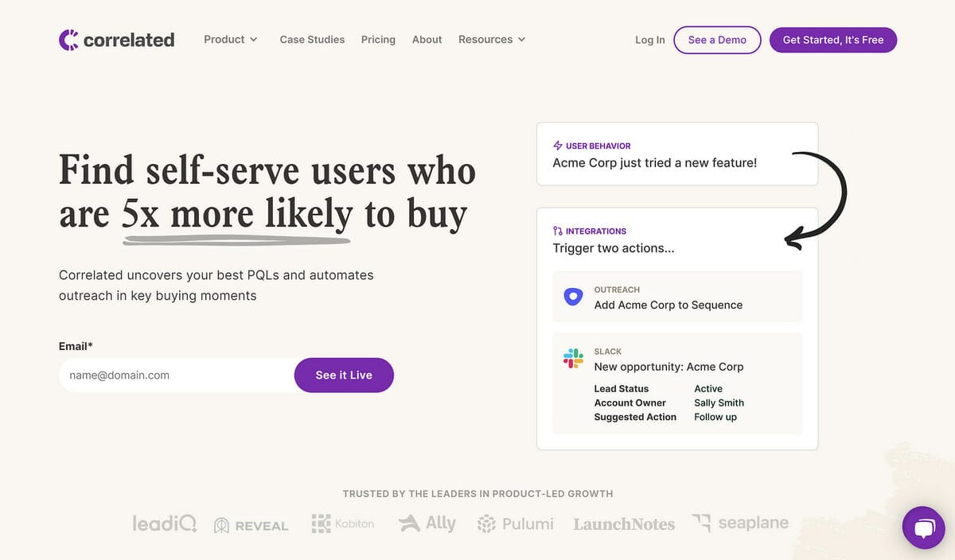The height and width of the screenshot is (560, 955).
Task: Click the Ally logo
Action: tap(427, 523)
